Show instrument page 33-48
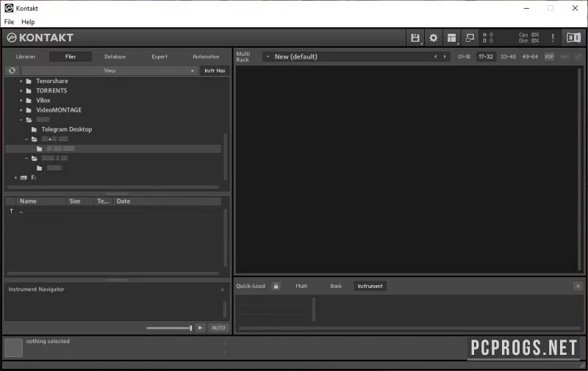588x371 pixels. [508, 57]
